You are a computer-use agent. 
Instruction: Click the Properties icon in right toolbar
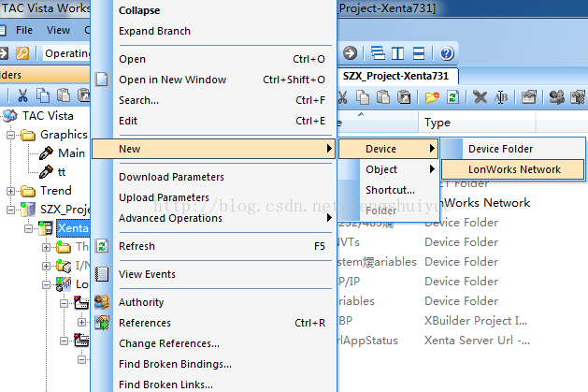tap(529, 97)
